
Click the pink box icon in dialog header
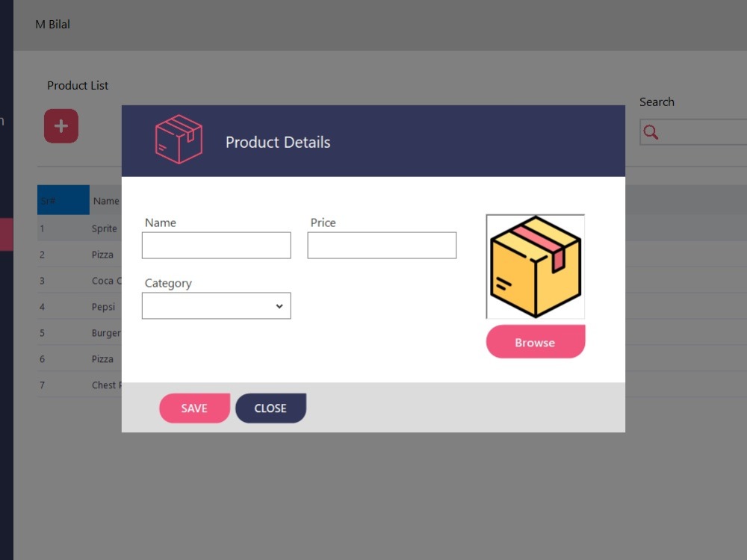click(179, 140)
